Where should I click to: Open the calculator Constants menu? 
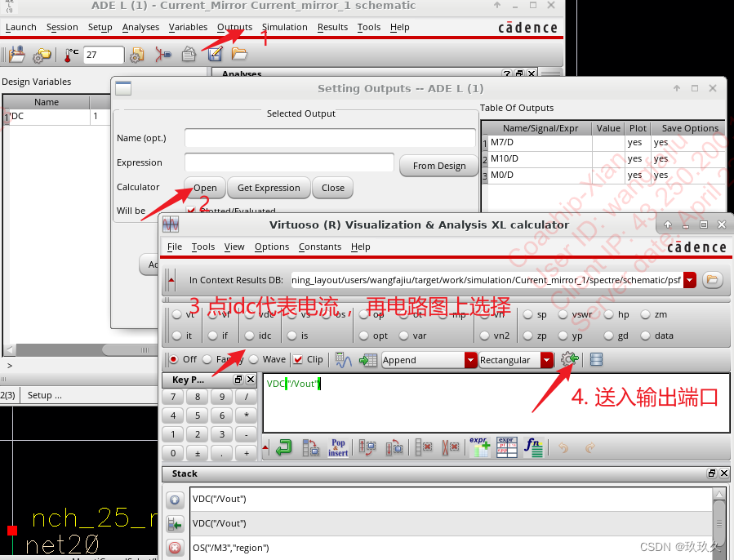320,247
